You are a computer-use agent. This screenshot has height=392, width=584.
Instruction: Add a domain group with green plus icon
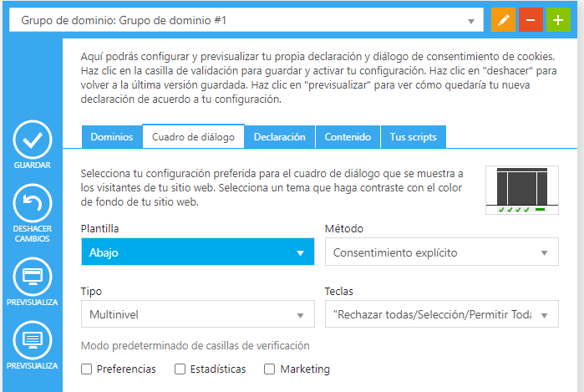pyautogui.click(x=558, y=20)
